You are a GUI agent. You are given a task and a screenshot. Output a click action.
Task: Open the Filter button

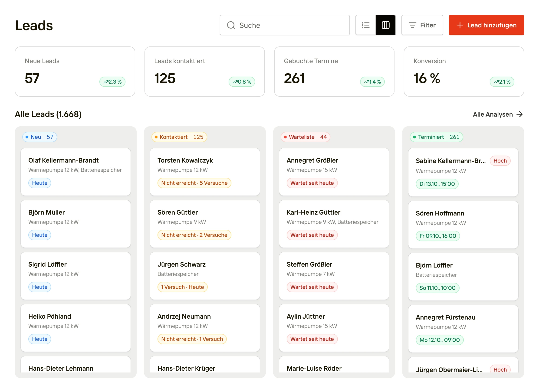(422, 25)
